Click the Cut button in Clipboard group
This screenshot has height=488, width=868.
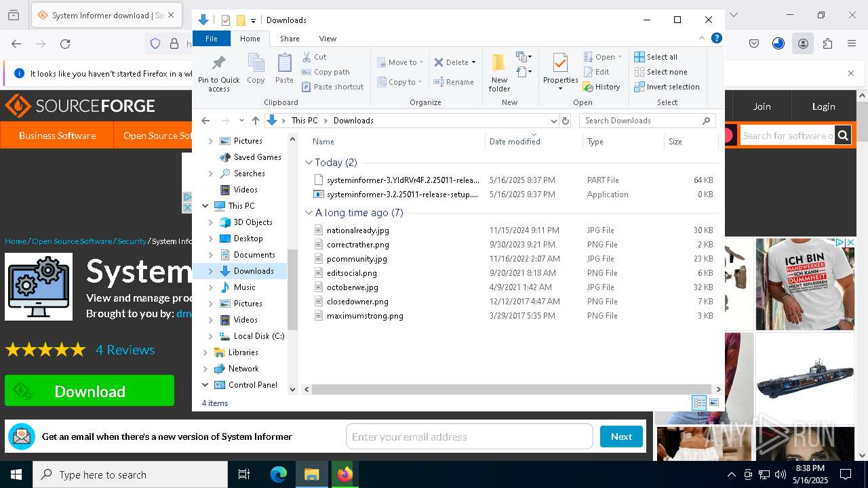pos(314,57)
